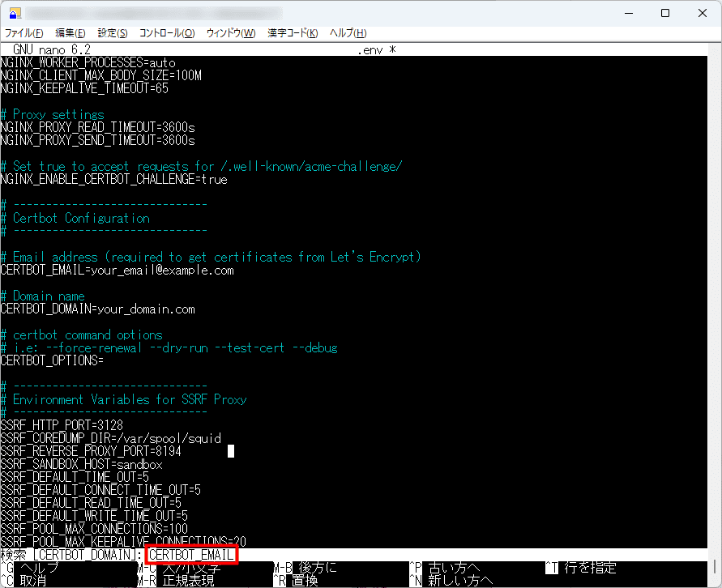Viewport: 722px width, 588px height.
Task: Close the terminal window
Action: [x=702, y=13]
